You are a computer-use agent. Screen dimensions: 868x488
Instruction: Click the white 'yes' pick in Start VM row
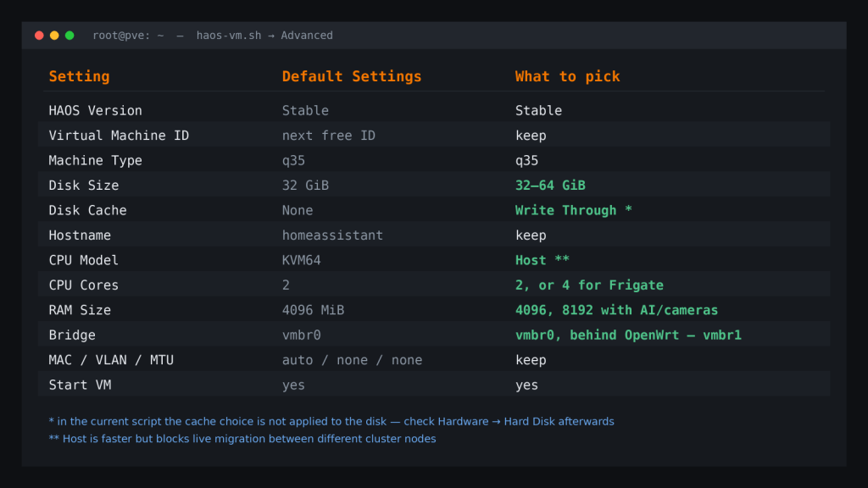pyautogui.click(x=526, y=385)
